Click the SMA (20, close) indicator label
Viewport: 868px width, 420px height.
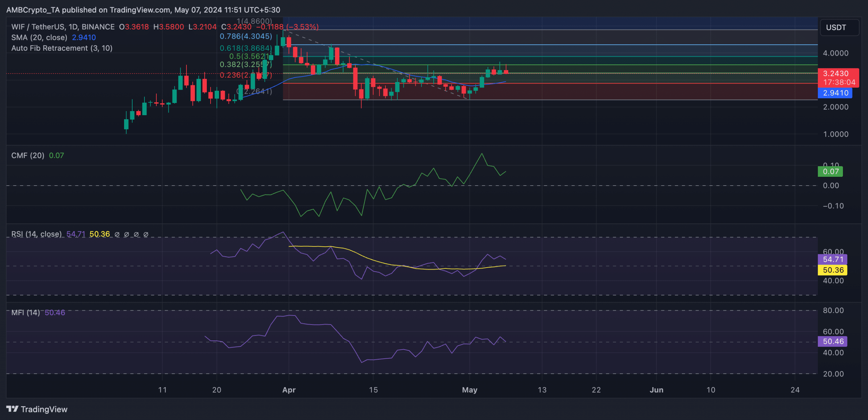click(x=39, y=38)
